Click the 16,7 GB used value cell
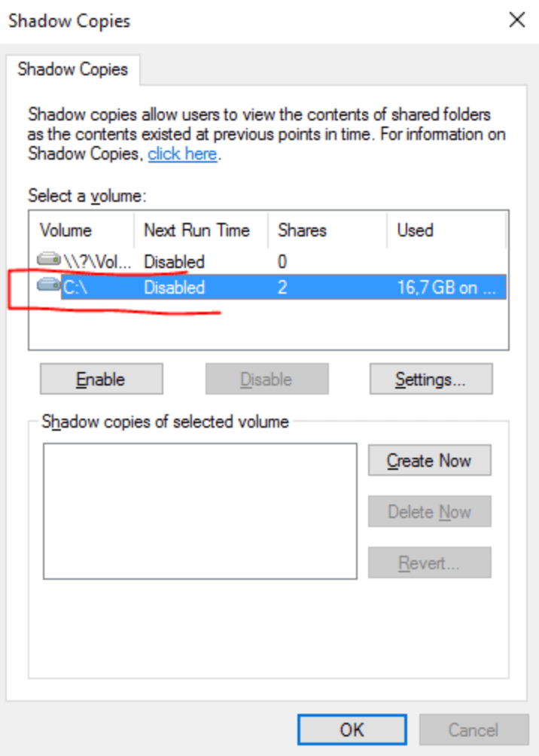The height and width of the screenshot is (756, 539). coord(446,288)
